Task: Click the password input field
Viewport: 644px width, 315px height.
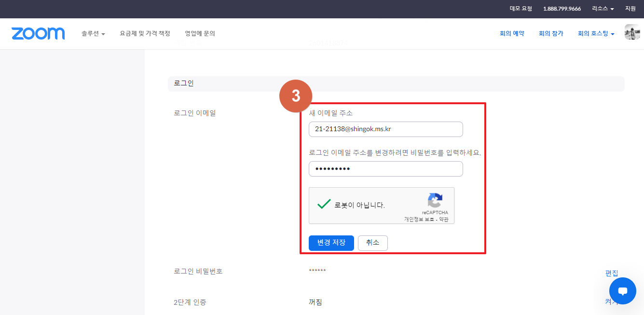Action: 386,169
